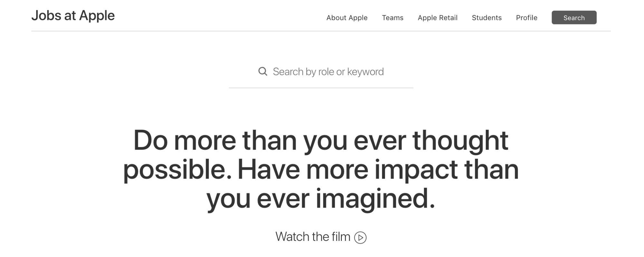Click Teams in the top navigation
This screenshot has height=257, width=644.
click(x=392, y=18)
